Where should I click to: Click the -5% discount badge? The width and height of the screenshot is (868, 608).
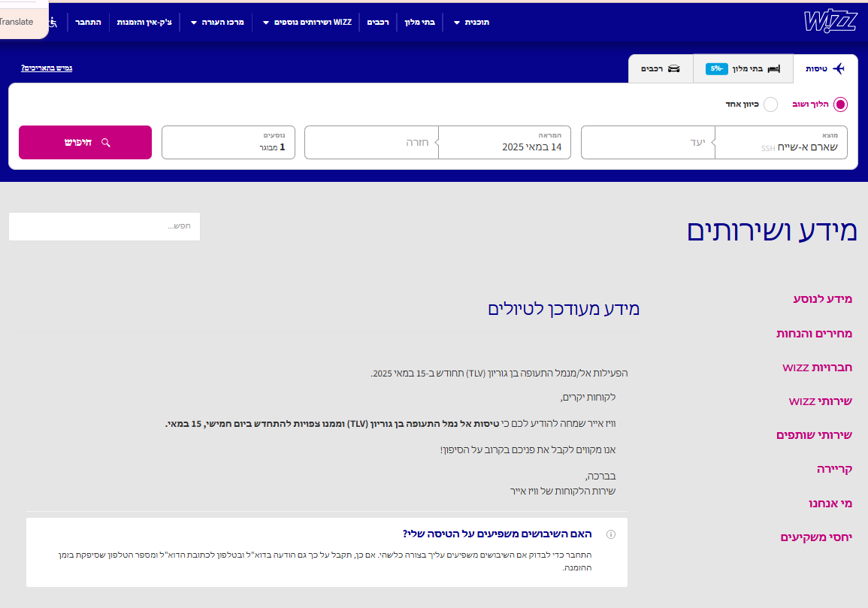pyautogui.click(x=716, y=68)
